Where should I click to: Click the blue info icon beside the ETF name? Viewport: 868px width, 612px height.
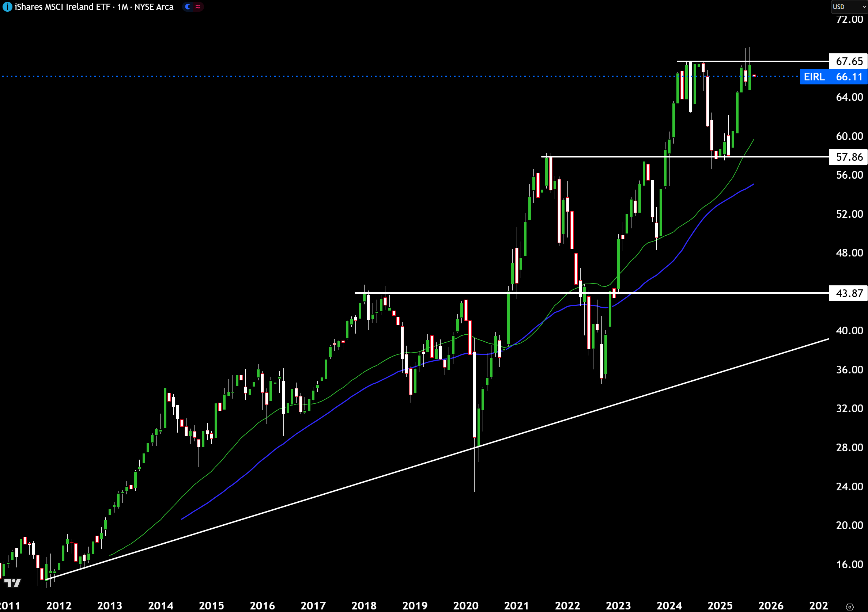coord(7,7)
